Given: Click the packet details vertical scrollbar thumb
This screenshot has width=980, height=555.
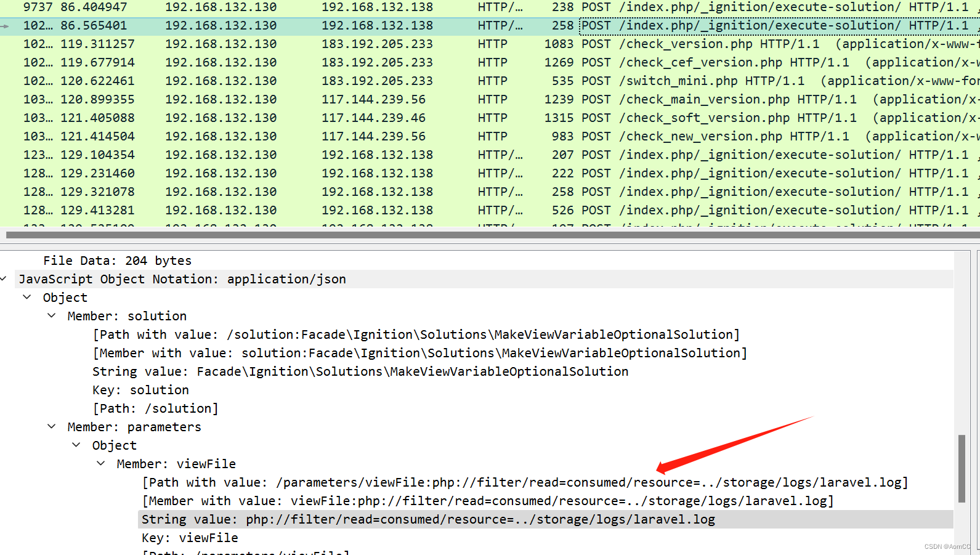Looking at the screenshot, I should 962,469.
